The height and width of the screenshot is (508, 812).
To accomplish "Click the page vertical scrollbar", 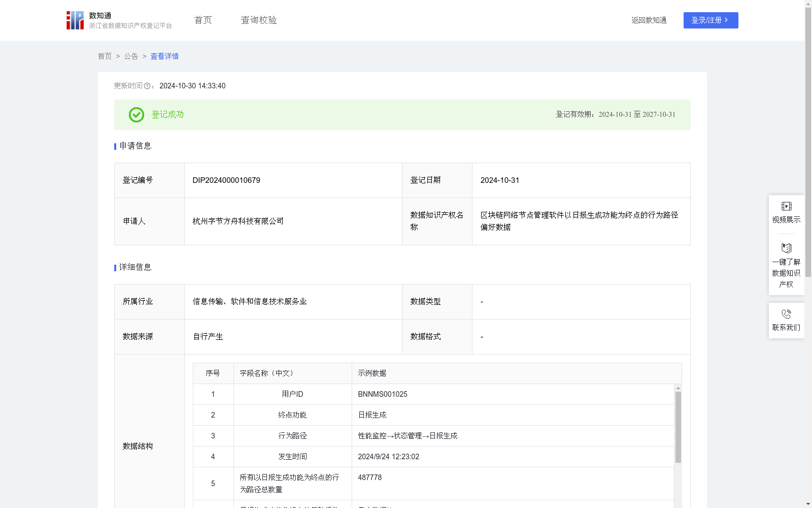I will (x=808, y=142).
